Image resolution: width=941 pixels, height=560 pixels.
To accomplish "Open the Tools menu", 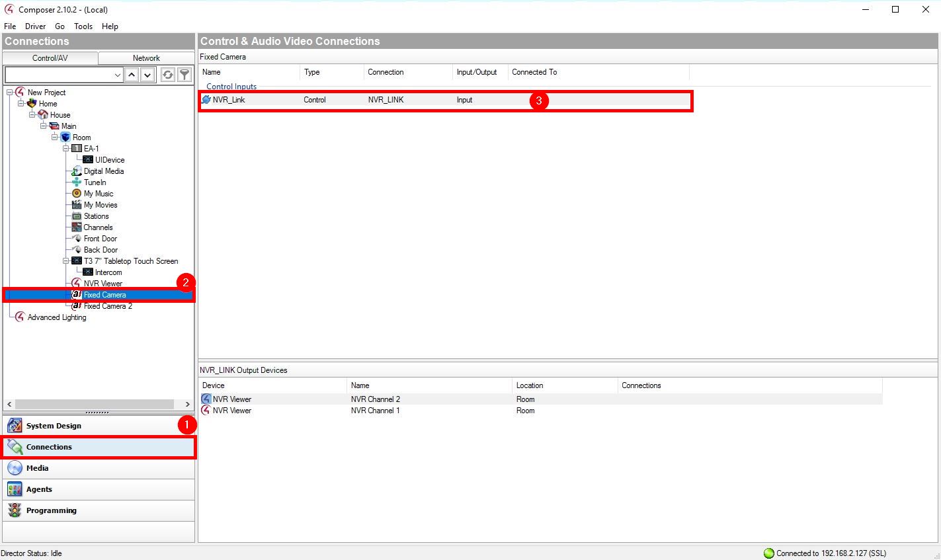I will click(83, 26).
